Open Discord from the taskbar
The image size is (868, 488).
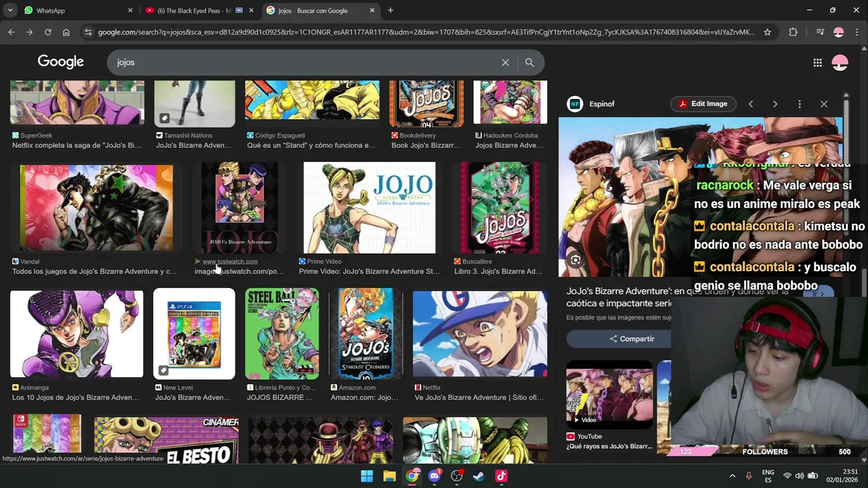coord(435,476)
